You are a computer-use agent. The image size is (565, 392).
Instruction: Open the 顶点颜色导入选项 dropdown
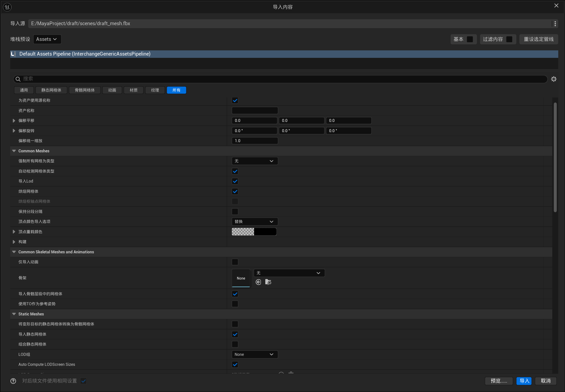tap(254, 221)
